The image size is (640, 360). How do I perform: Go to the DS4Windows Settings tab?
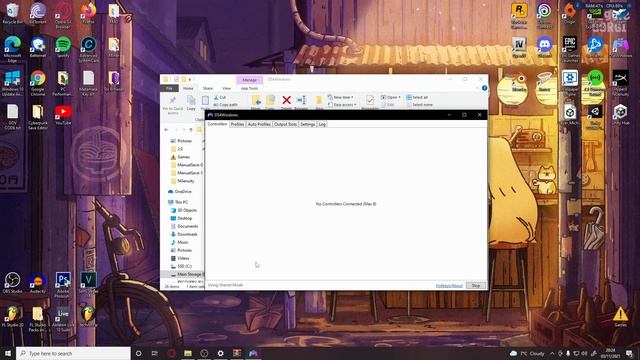(308, 124)
